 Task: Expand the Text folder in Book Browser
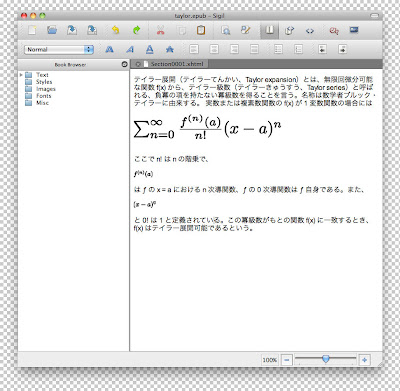point(21,75)
